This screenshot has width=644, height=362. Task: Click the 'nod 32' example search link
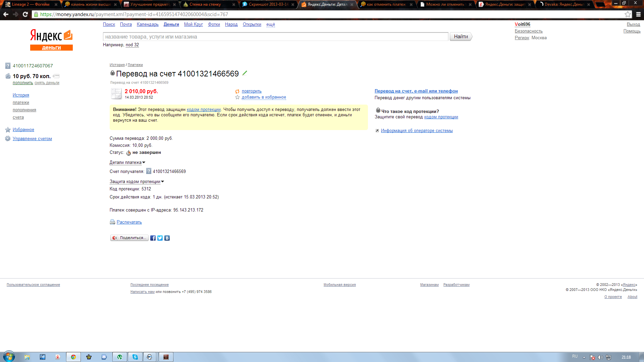pyautogui.click(x=132, y=45)
